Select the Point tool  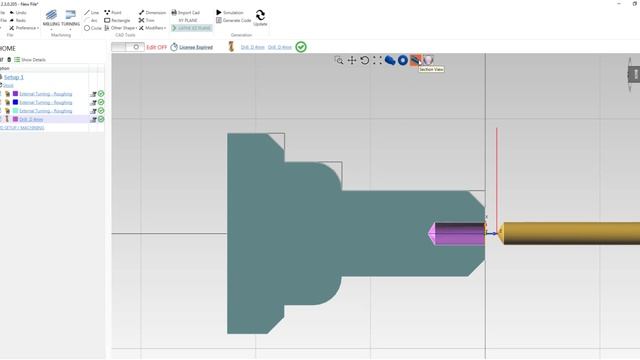113,13
